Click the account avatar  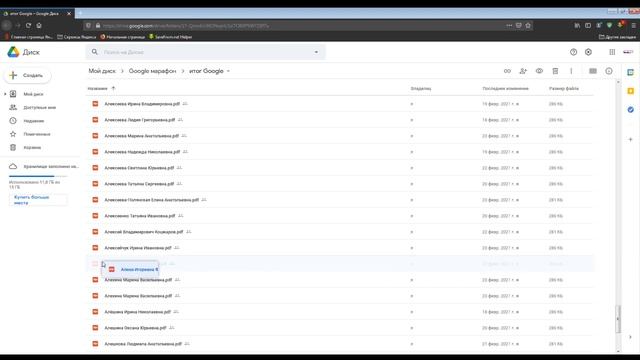(628, 52)
